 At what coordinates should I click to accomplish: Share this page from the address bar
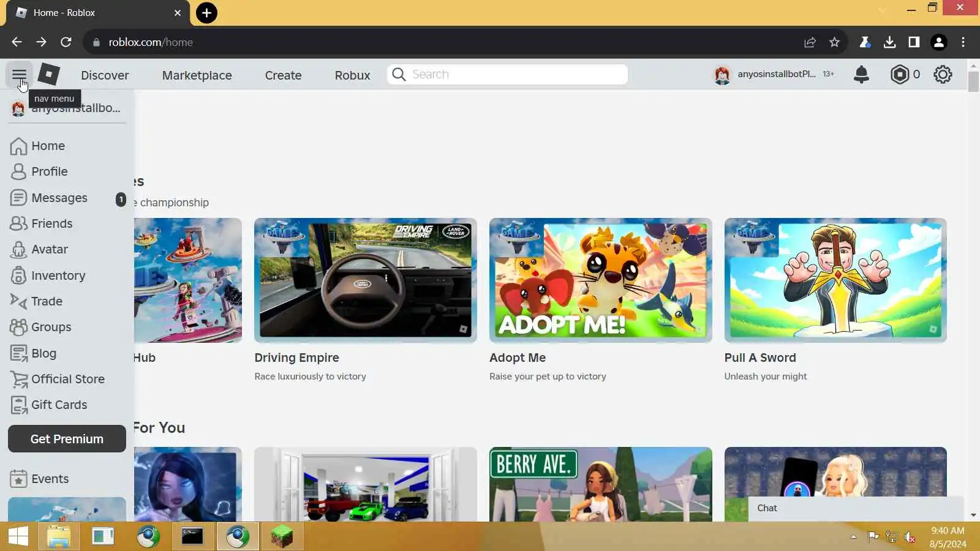tap(810, 42)
